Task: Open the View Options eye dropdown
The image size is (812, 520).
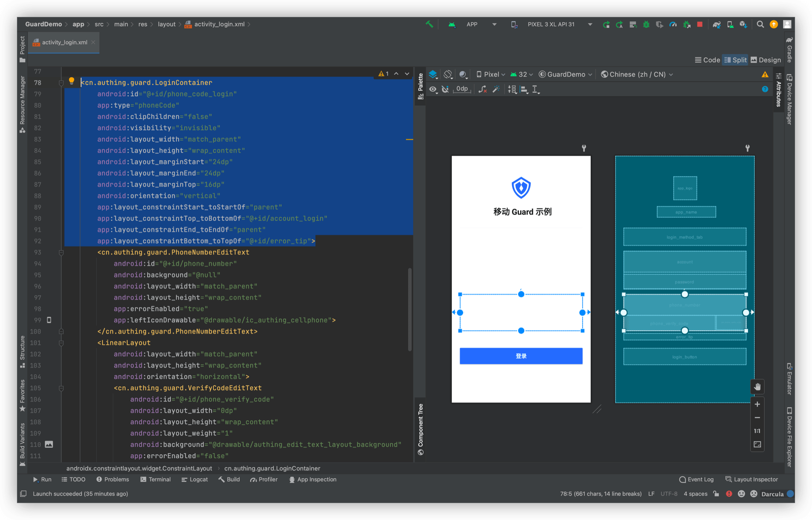Action: (x=433, y=89)
